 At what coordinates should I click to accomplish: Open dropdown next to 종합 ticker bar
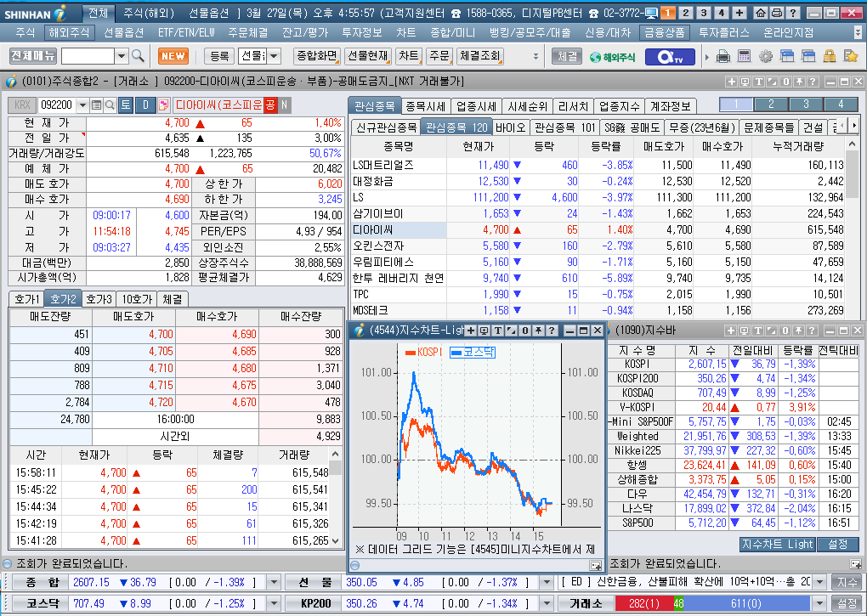coord(273,582)
